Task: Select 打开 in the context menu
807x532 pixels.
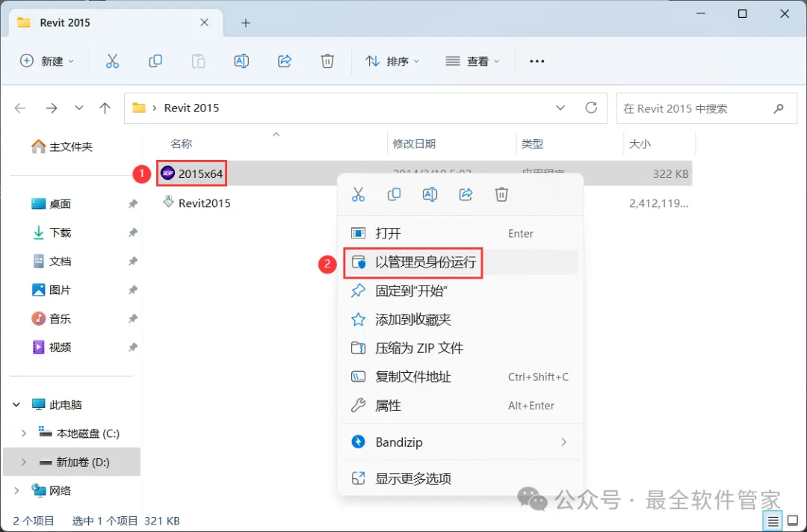Action: click(459, 234)
